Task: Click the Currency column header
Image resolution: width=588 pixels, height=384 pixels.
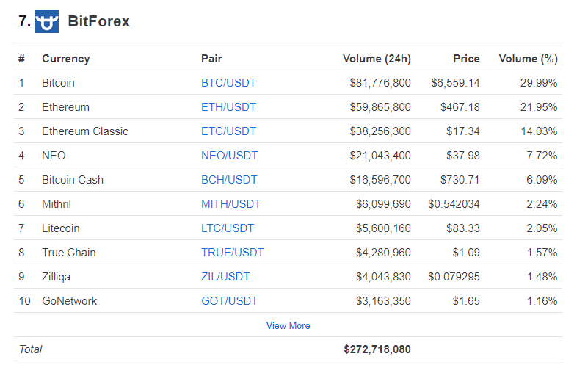Action: point(65,59)
